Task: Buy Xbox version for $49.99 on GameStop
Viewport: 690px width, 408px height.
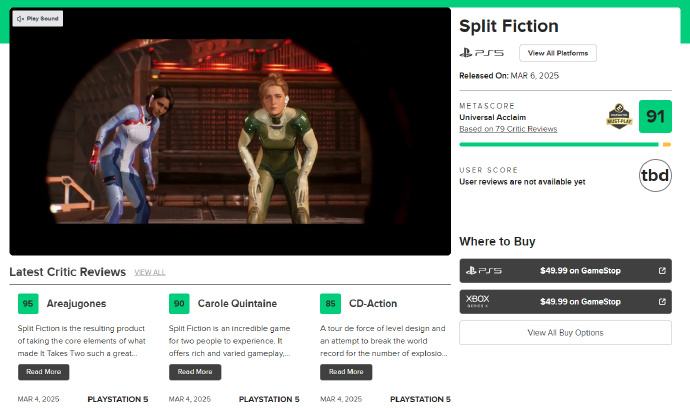Action: click(x=565, y=301)
